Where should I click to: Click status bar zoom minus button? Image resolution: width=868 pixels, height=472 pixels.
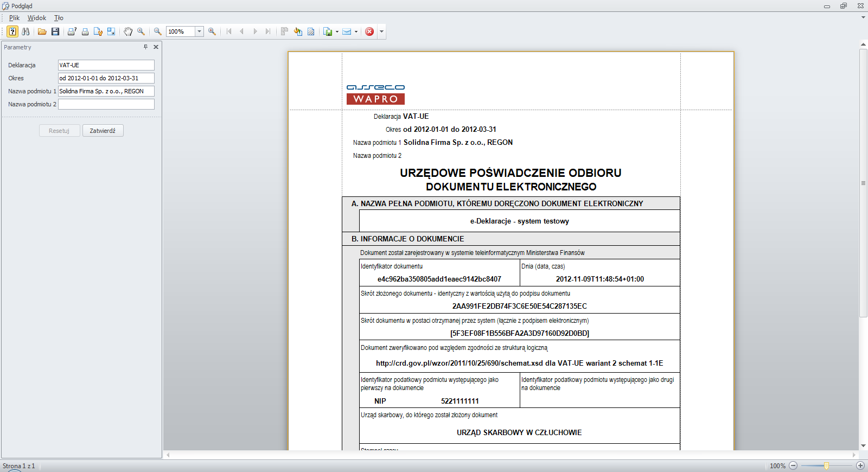pyautogui.click(x=793, y=465)
